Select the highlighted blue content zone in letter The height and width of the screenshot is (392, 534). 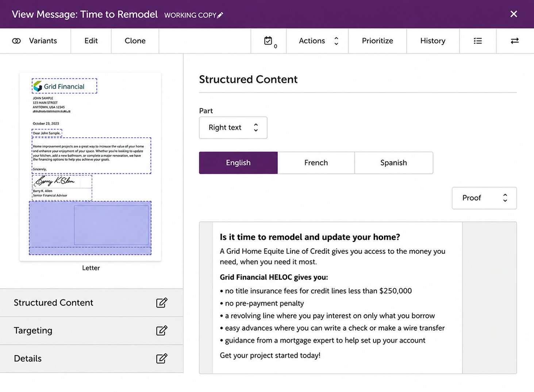(x=90, y=228)
